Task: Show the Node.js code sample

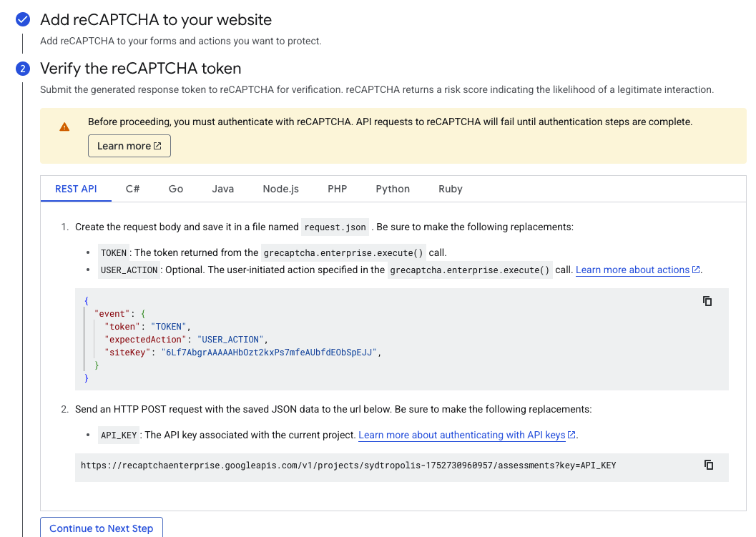Action: (280, 189)
